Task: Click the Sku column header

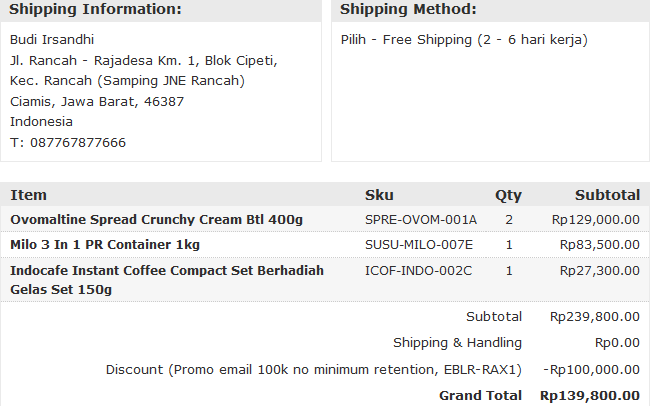Action: [379, 195]
